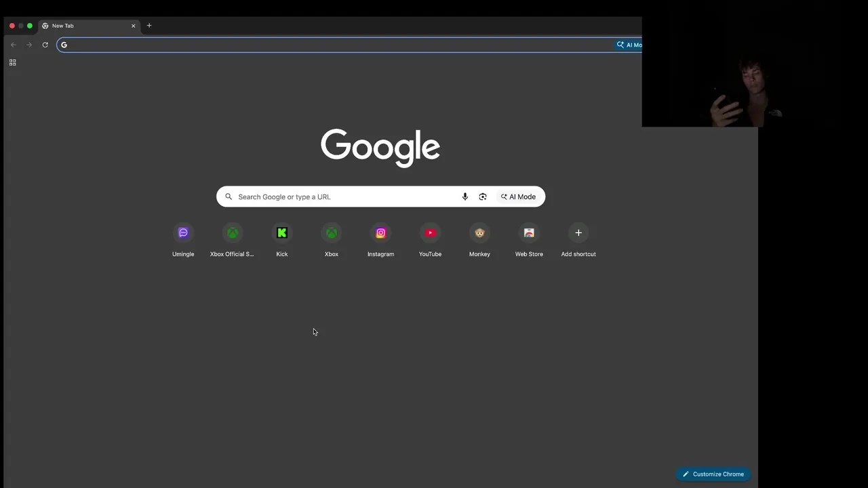The width and height of the screenshot is (868, 488).
Task: Search by image with the Lens icon
Action: 483,197
